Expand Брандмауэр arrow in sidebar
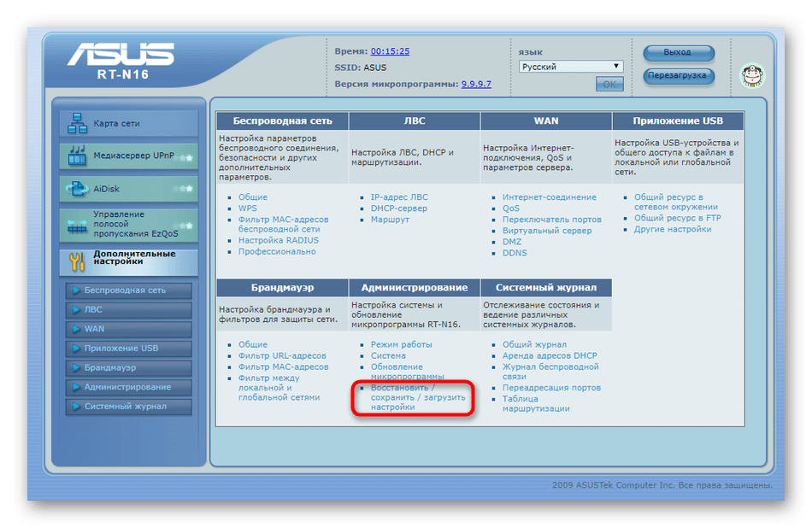The width and height of the screenshot is (812, 528). point(76,367)
